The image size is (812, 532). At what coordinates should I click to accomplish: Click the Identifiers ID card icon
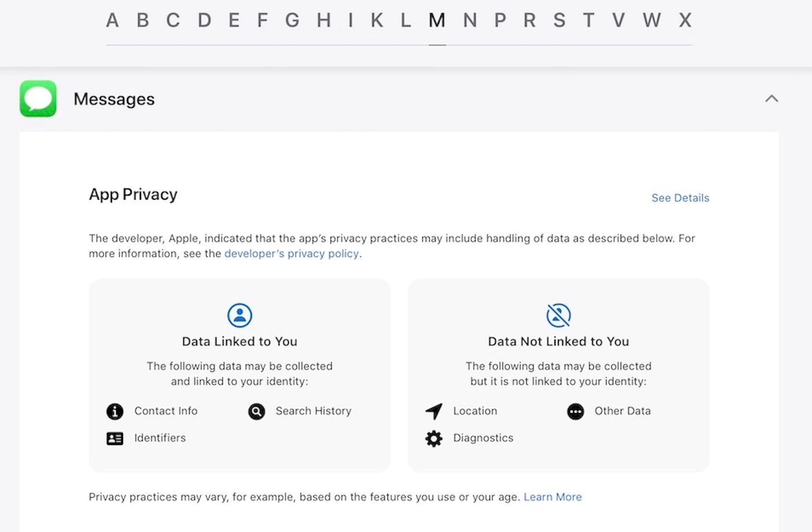pos(115,439)
